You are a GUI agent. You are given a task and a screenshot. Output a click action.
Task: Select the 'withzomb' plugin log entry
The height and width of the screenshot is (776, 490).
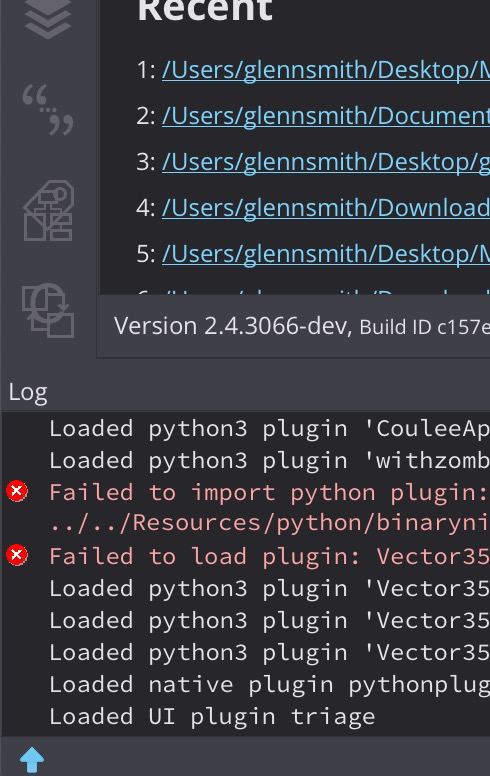[x=269, y=461]
